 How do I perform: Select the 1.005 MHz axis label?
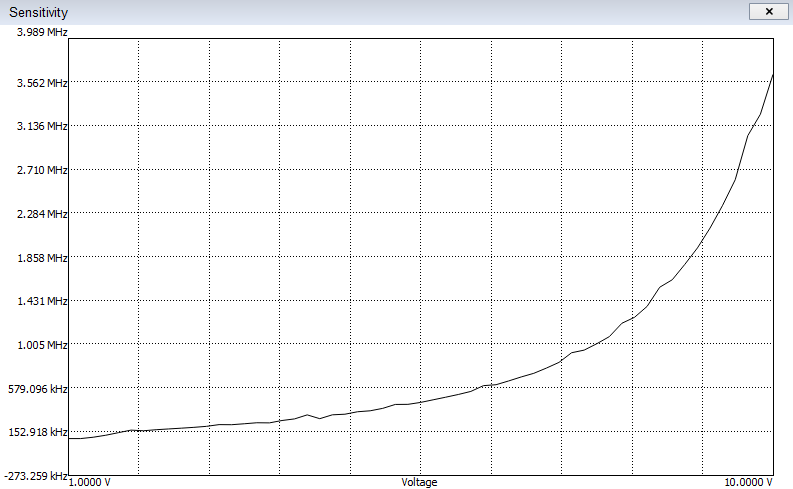[x=42, y=345]
